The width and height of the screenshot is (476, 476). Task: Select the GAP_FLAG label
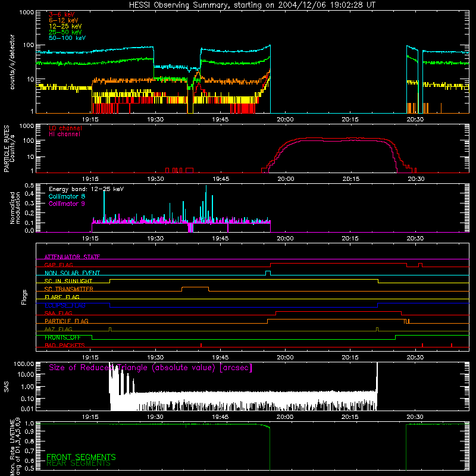click(58, 265)
